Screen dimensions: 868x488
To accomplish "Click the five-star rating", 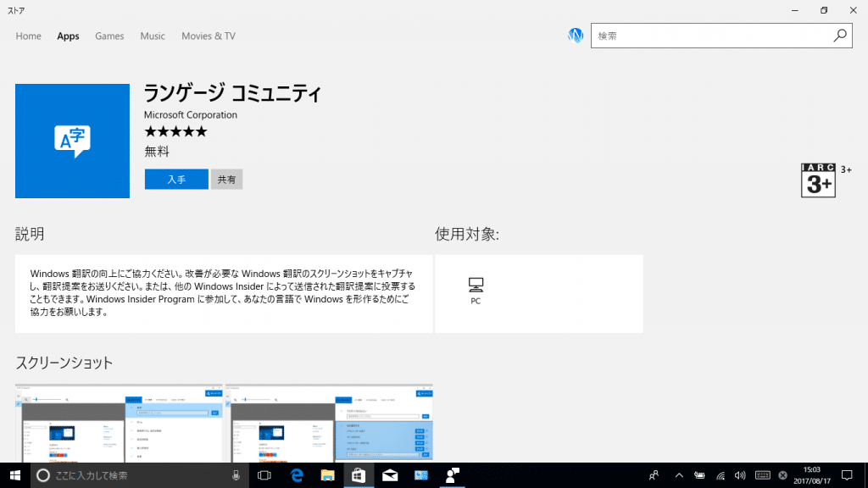I will coord(175,131).
